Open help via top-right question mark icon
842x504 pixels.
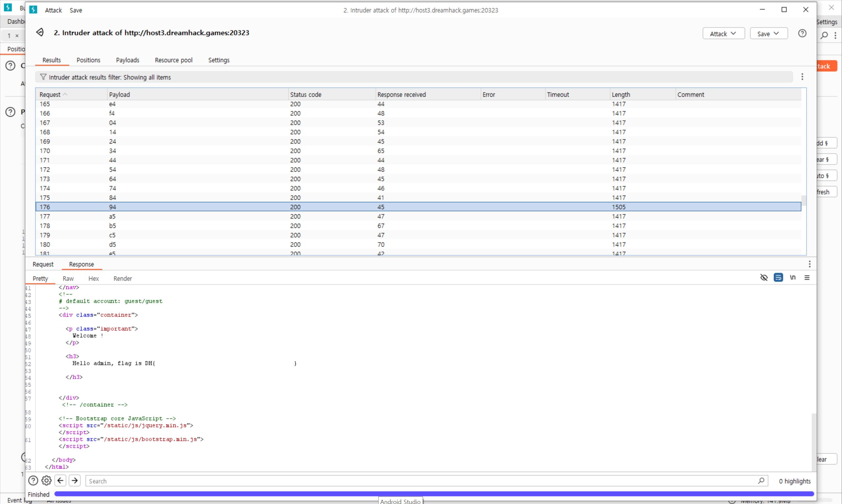tap(802, 33)
